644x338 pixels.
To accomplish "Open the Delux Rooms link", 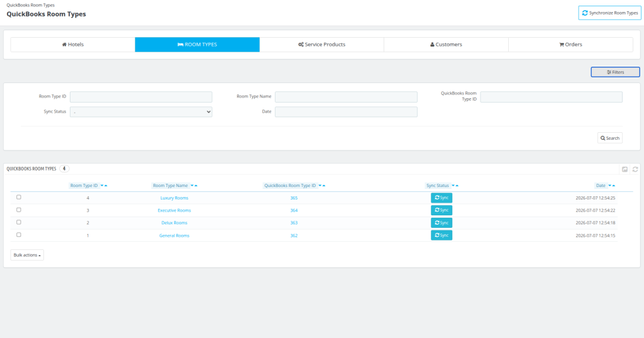I will [174, 223].
